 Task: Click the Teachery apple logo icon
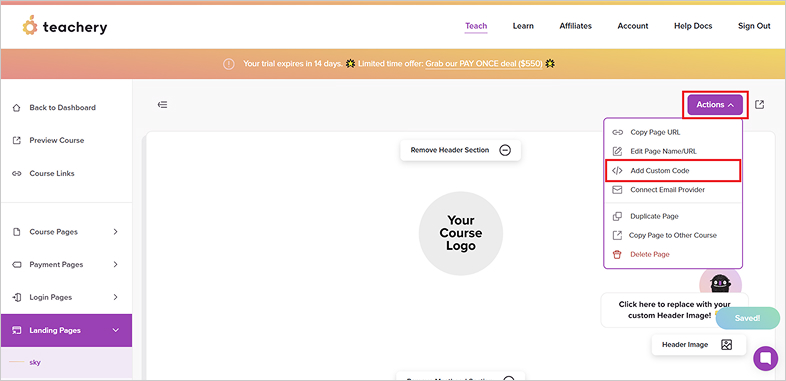point(30,26)
